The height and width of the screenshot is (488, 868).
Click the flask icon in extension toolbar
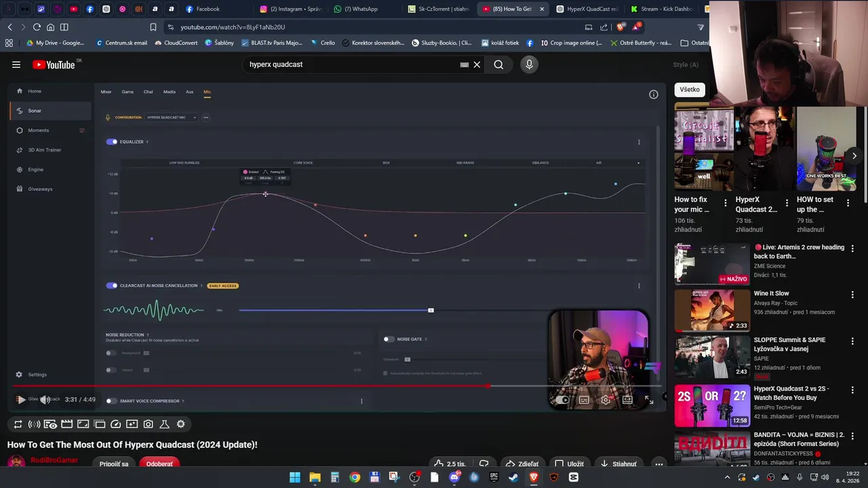(164, 424)
